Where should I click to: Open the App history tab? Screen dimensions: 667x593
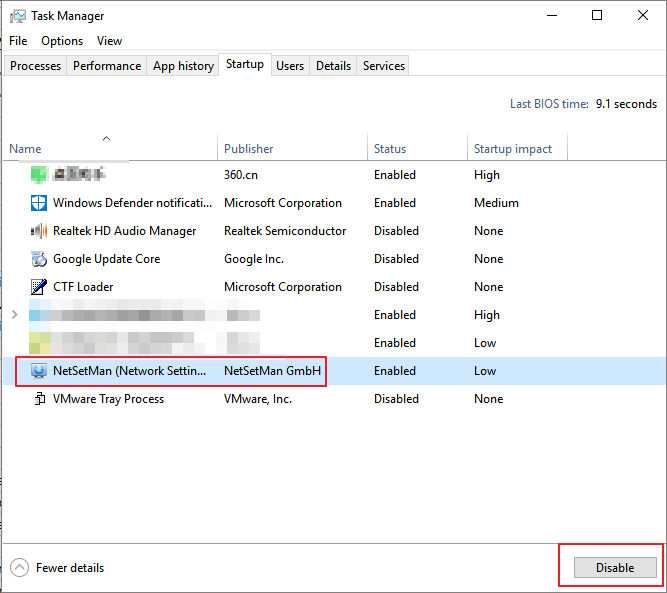pyautogui.click(x=183, y=66)
